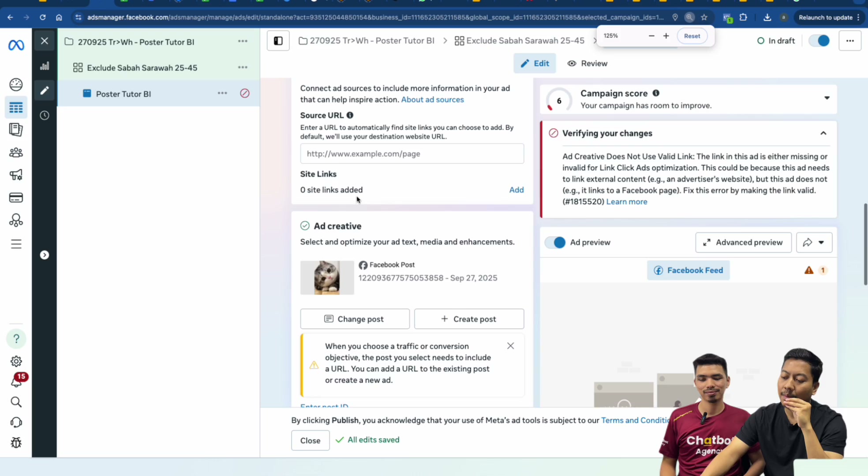Open the Advanced preview button
Screen dimensions: 868x476
click(743, 242)
